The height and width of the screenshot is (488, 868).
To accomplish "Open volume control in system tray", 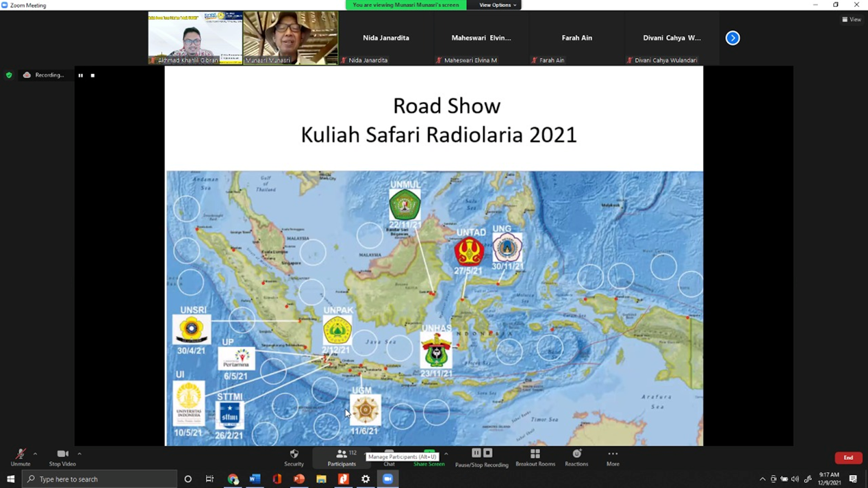I will (x=795, y=479).
